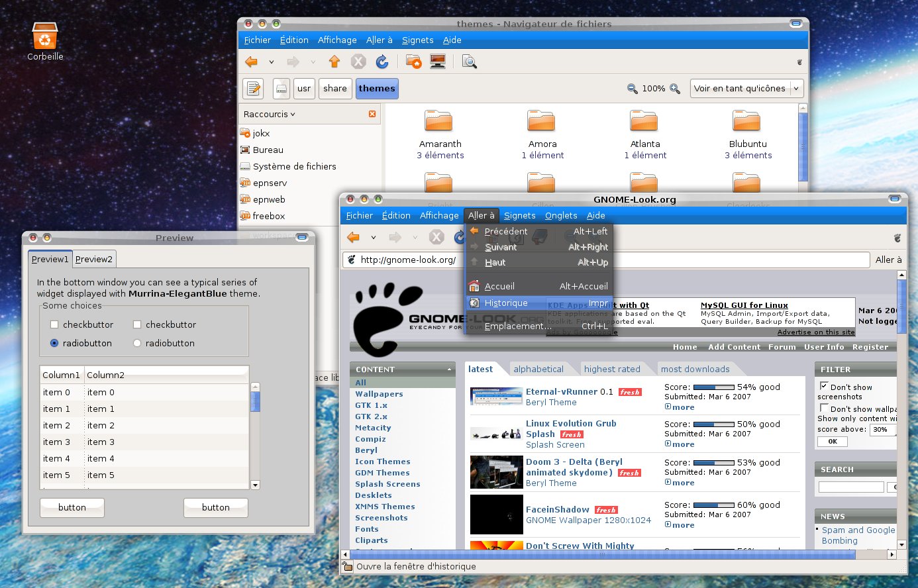Image resolution: width=918 pixels, height=588 pixels.
Task: Open the Amora folder
Action: tap(542, 121)
